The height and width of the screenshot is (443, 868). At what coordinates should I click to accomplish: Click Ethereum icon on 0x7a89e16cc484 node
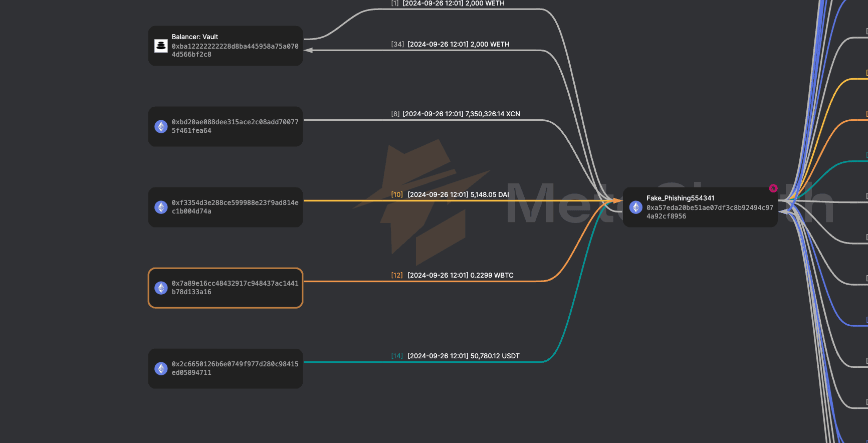point(161,288)
